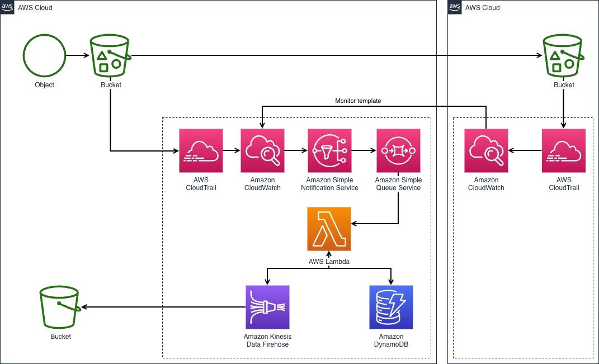Click the 'Object' text label
The image size is (599, 364).
44,85
